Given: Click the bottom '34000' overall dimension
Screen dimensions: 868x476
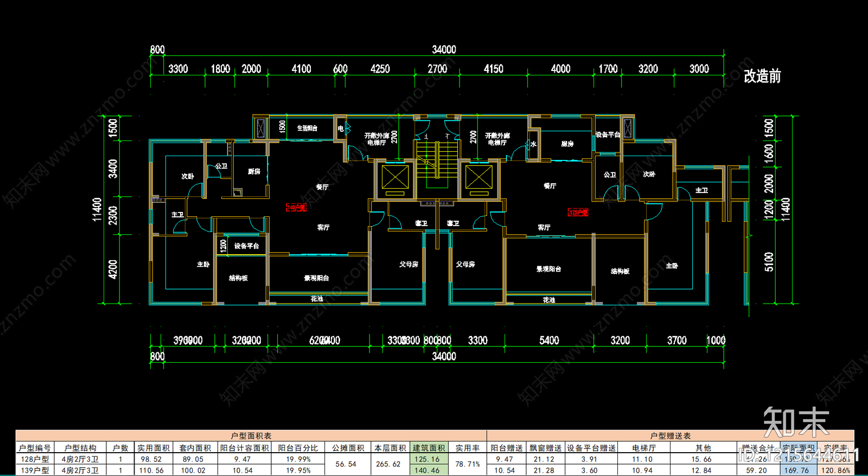Looking at the screenshot, I should point(444,356).
